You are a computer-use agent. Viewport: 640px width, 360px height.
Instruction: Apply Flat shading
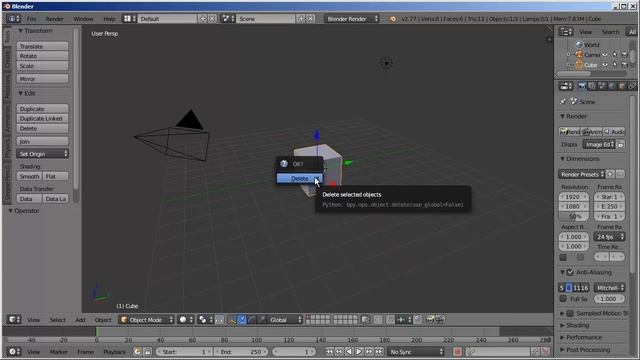(x=56, y=176)
